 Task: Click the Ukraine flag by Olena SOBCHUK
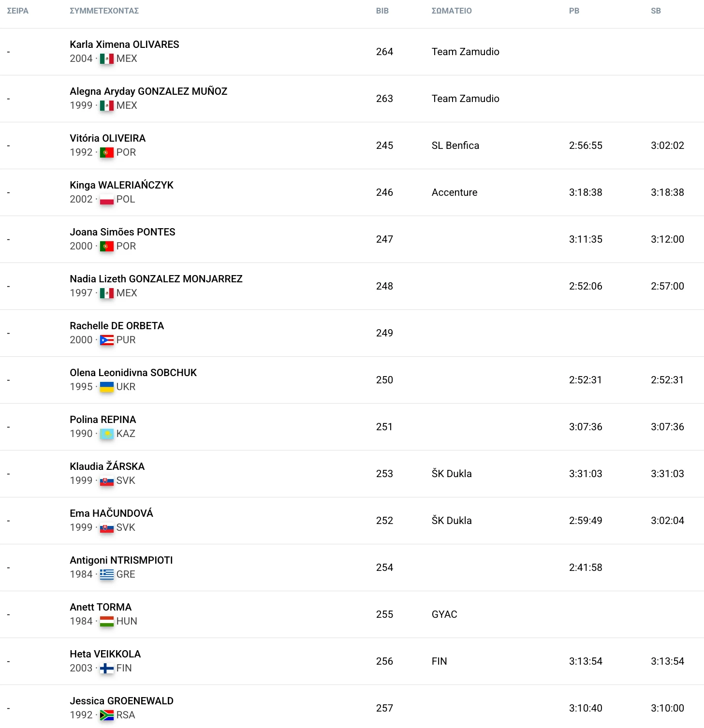107,387
